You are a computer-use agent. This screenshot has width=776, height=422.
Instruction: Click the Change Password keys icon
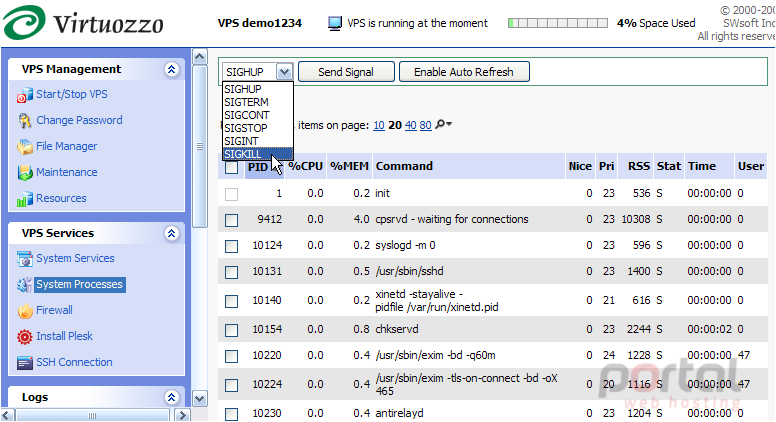point(24,121)
